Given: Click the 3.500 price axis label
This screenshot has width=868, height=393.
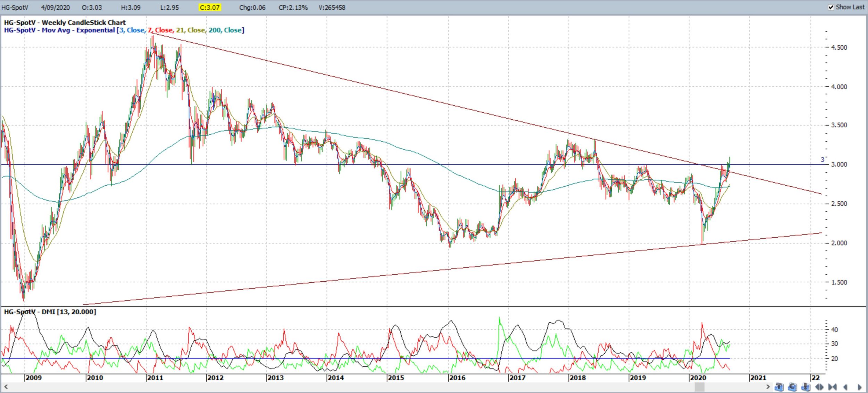Looking at the screenshot, I should click(839, 125).
